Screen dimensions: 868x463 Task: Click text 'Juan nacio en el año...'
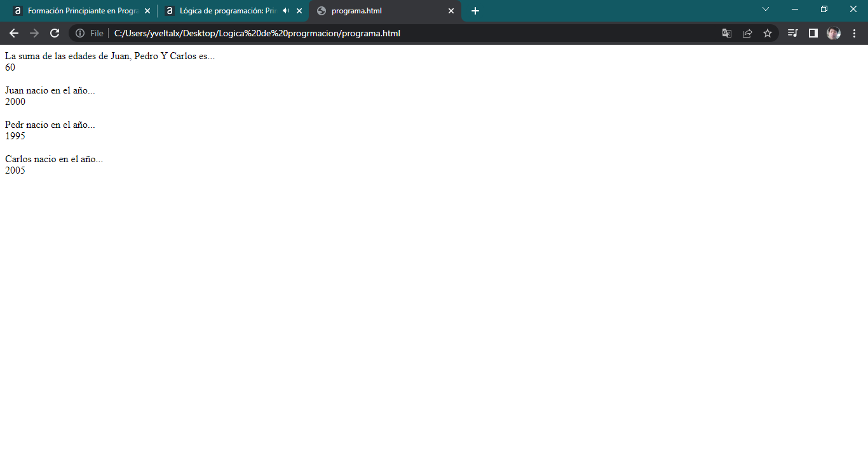(50, 90)
